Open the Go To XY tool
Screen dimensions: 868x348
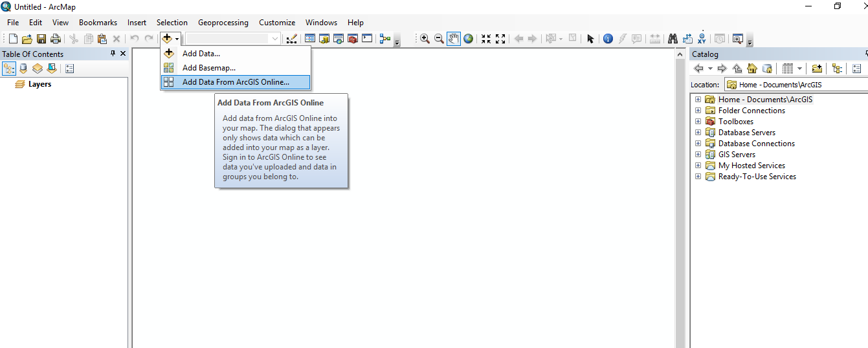[x=702, y=39]
